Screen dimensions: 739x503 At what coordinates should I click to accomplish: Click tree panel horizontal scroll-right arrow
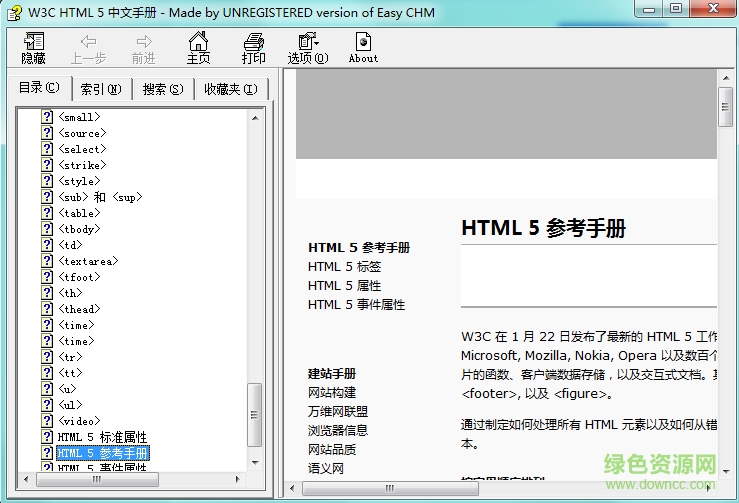pos(238,479)
